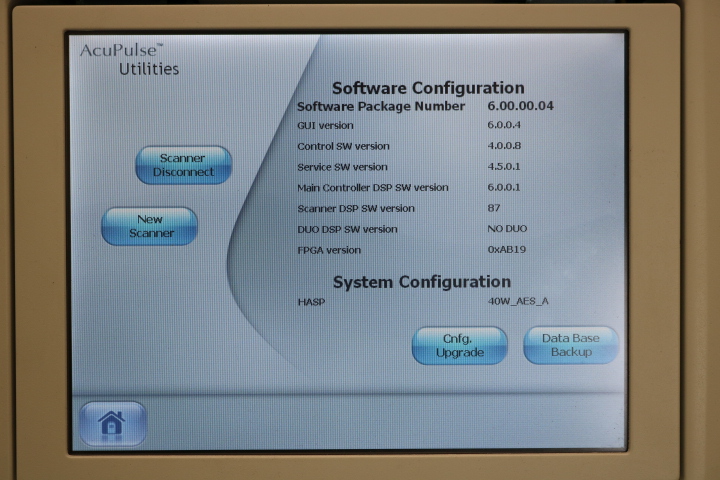Click the value 4.0.0.8
720x480 pixels.
504,146
